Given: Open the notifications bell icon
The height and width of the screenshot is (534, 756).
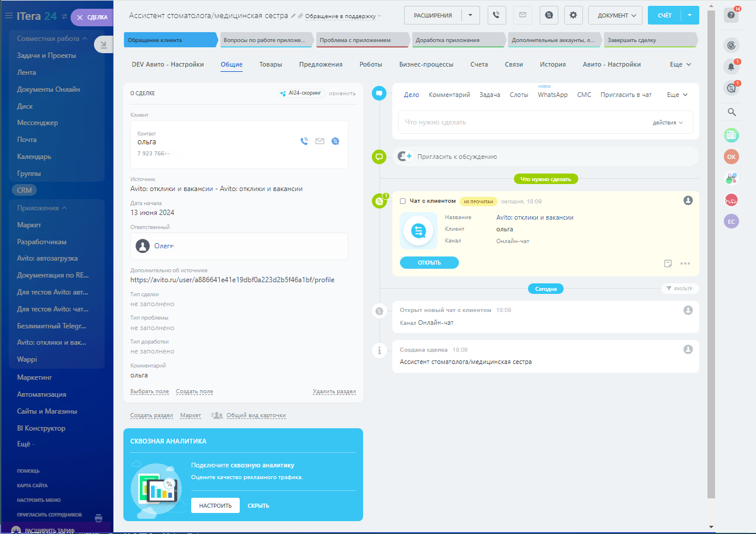Looking at the screenshot, I should tap(731, 67).
